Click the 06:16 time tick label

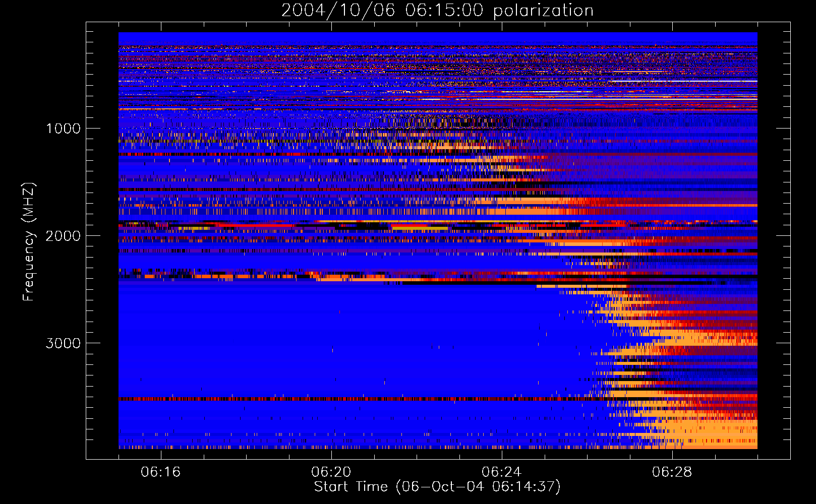click(161, 472)
